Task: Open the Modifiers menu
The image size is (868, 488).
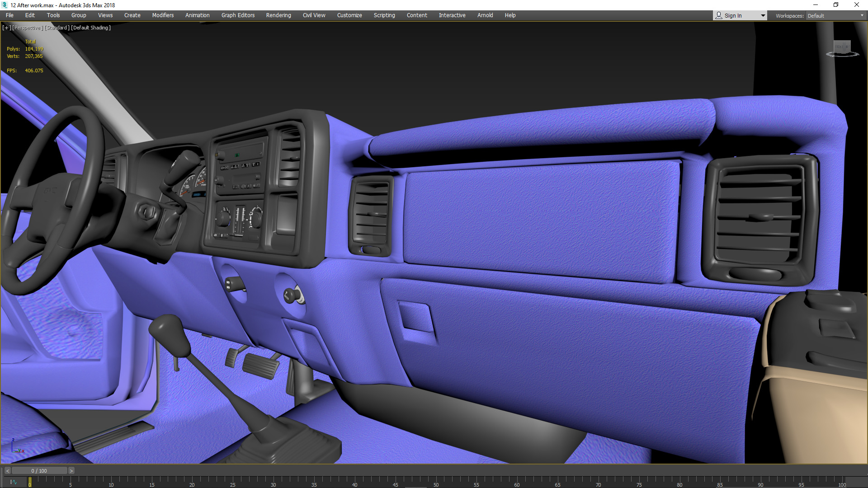Action: (x=163, y=15)
